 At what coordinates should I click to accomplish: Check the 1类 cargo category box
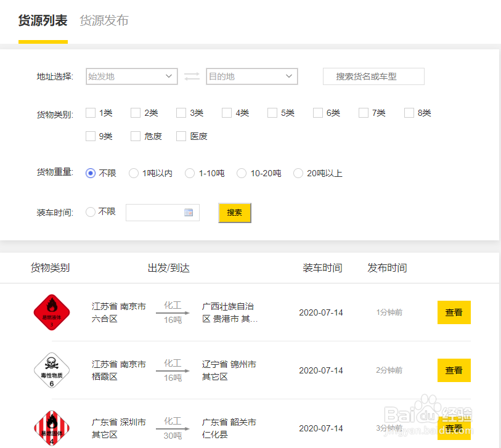coord(91,113)
